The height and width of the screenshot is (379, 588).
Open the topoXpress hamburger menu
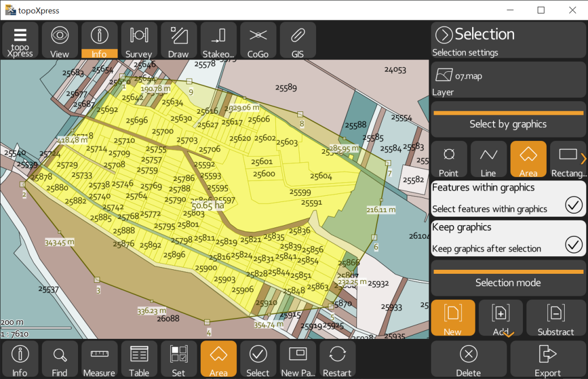coord(20,40)
